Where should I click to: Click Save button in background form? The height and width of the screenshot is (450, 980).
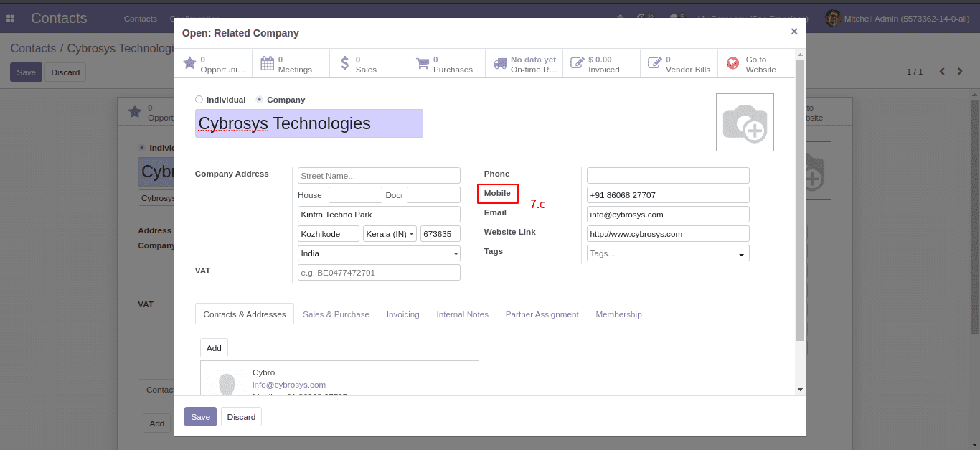pos(26,72)
